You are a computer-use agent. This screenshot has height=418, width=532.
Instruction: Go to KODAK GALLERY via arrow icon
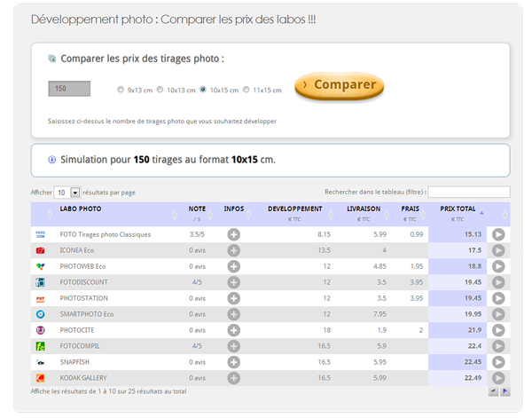coord(498,378)
